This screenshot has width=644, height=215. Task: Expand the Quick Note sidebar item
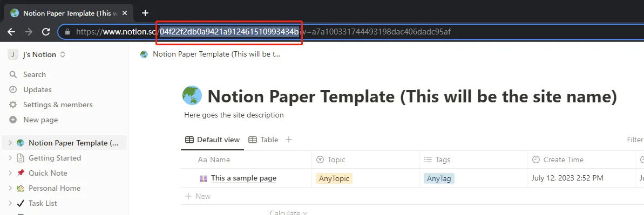click(x=10, y=173)
